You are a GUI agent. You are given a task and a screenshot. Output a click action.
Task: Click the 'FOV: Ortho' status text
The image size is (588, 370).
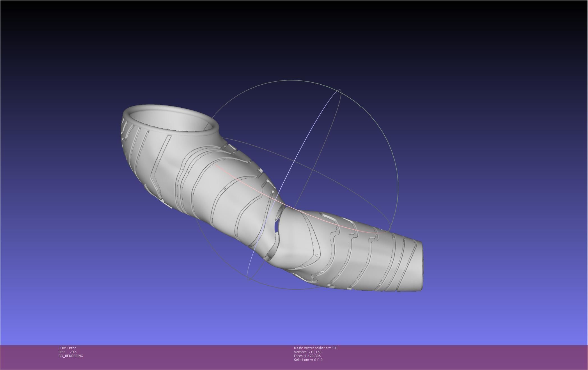67,348
